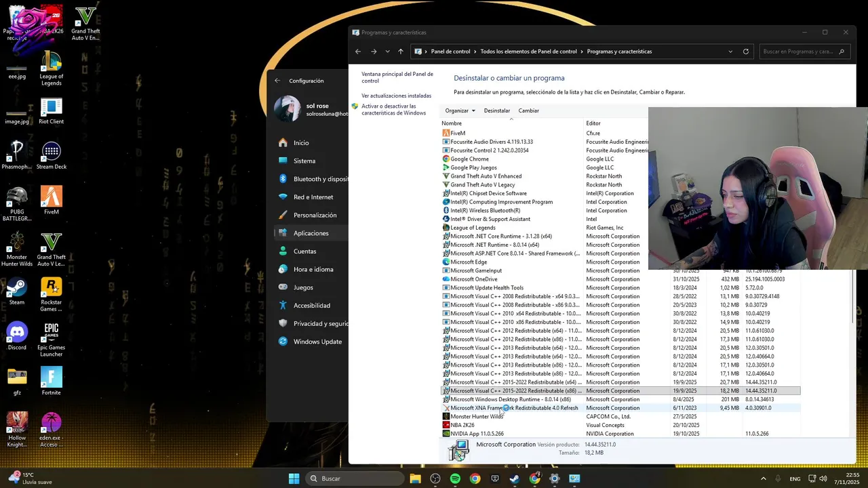This screenshot has width=868, height=488.
Task: Go back in the Configuración window
Action: (x=277, y=81)
